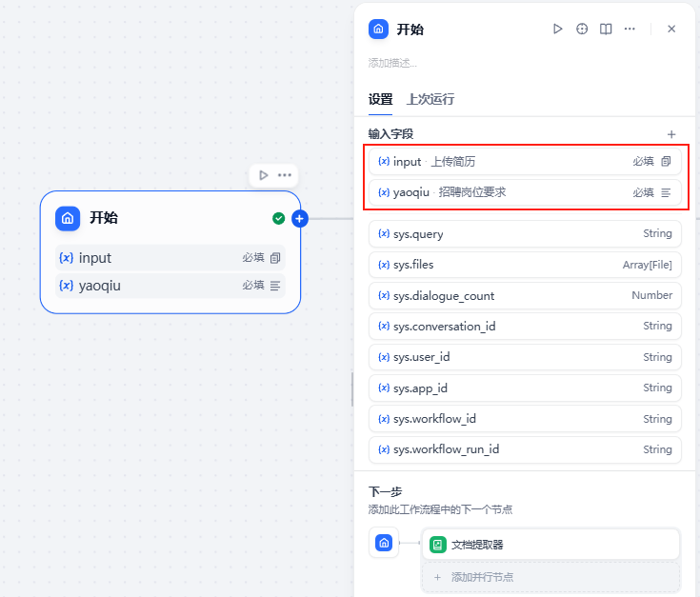Select the 文档提取器 next-step node
Image resolution: width=700 pixels, height=597 pixels.
[550, 545]
